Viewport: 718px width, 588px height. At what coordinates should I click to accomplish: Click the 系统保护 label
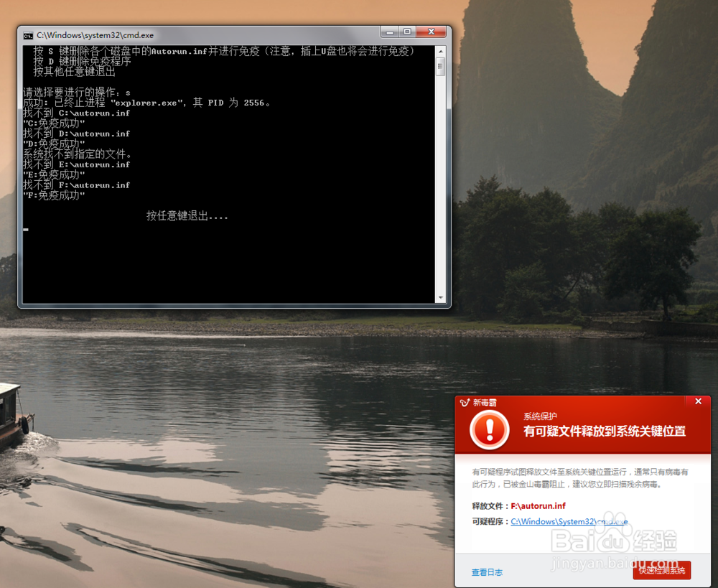[540, 416]
